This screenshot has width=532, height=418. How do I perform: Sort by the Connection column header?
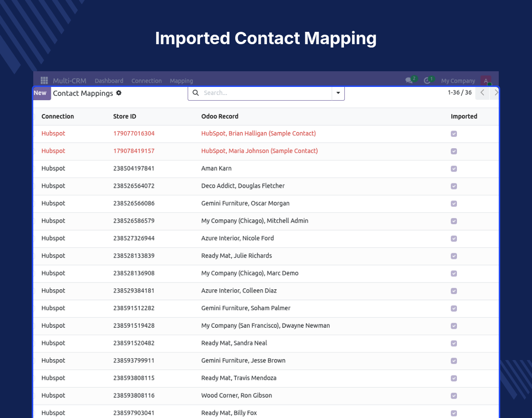(x=57, y=116)
